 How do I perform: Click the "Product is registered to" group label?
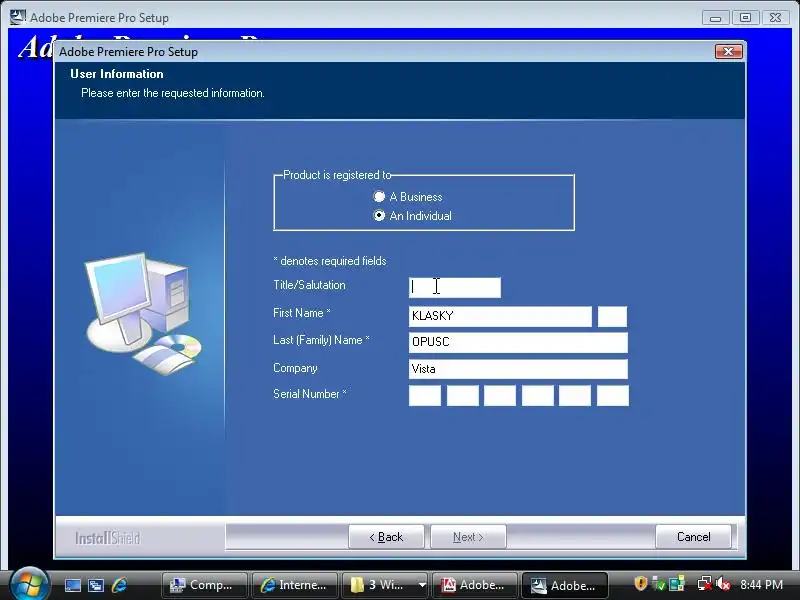tap(337, 175)
